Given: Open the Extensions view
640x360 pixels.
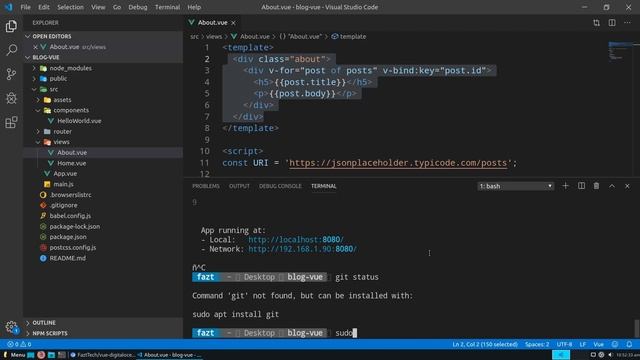Looking at the screenshot, I should click(11, 122).
